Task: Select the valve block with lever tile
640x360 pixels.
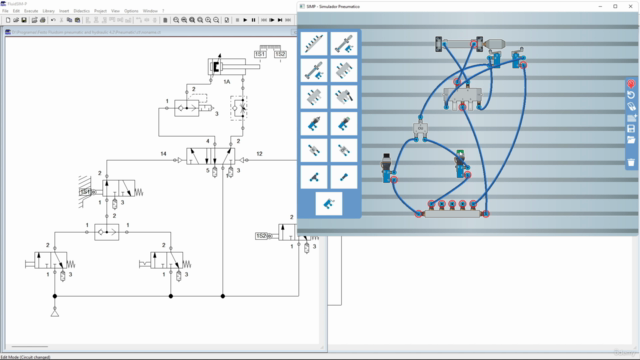Action: pos(344,97)
